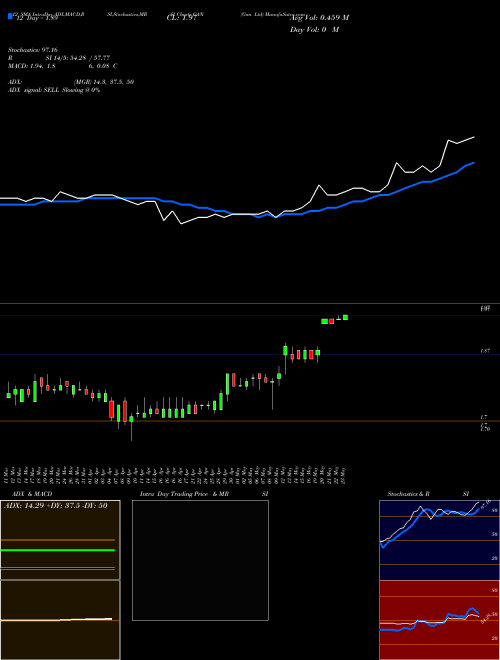Click the 'Stochastics: 97.16' reading
Screen dimensions: 500x660
[x=32, y=50]
